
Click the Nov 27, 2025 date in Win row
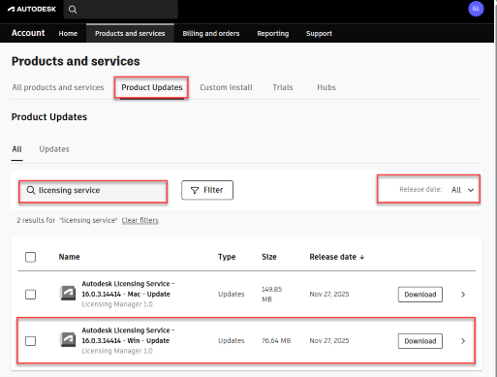329,341
